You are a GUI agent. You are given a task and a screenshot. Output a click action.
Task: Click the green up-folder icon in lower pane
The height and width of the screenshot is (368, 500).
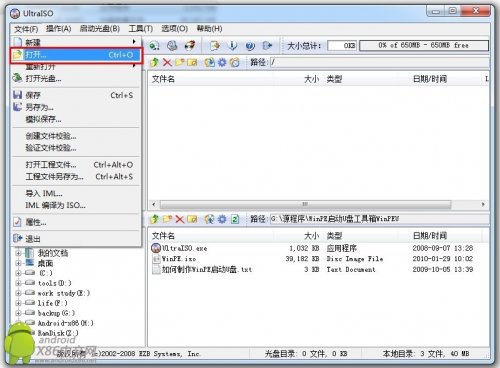[x=154, y=219]
